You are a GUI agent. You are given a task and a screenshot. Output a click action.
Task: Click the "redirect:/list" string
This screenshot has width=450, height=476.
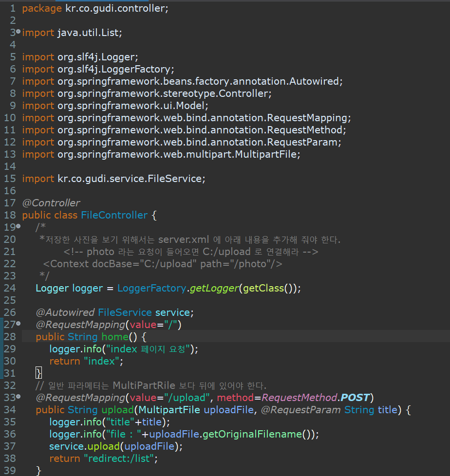[x=119, y=458]
